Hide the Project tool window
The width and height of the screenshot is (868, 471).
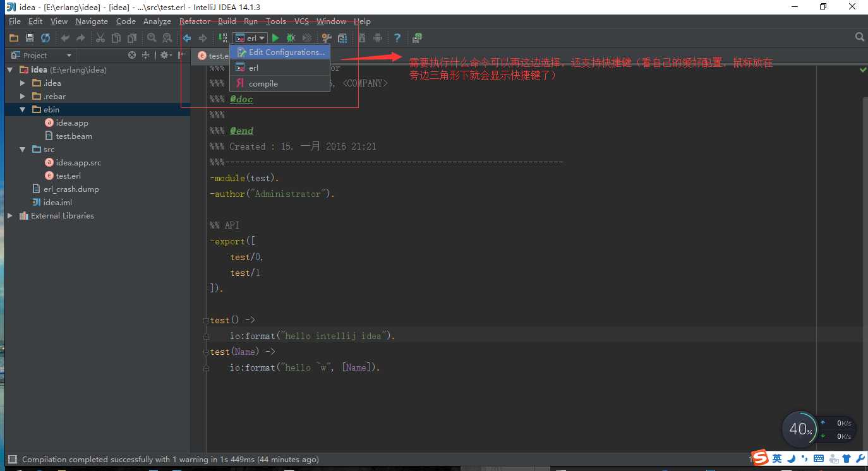coord(182,55)
